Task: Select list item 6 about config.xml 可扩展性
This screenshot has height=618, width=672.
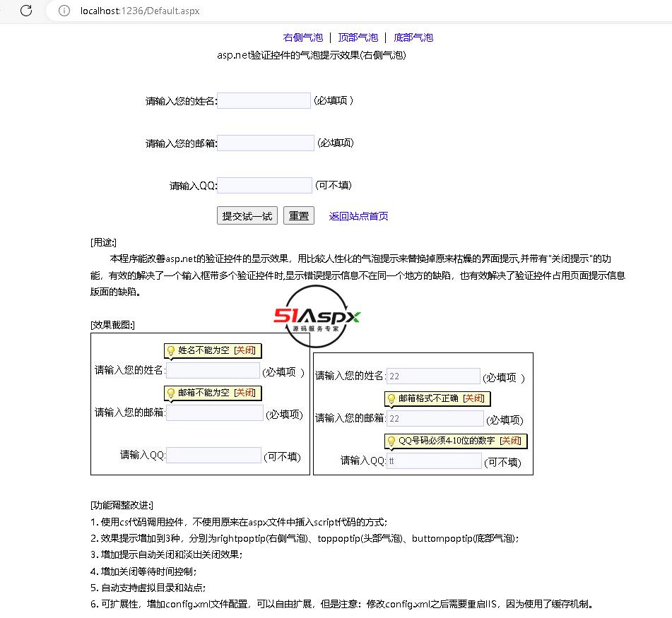Action: pyautogui.click(x=342, y=604)
